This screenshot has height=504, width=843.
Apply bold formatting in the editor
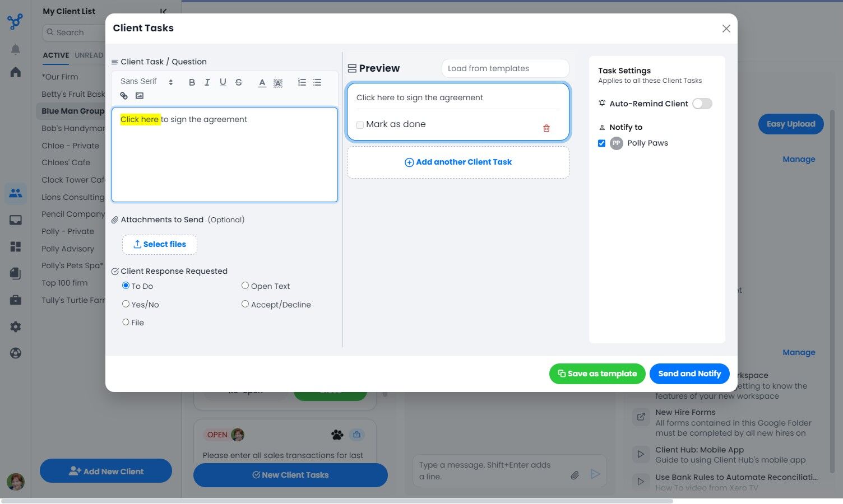192,82
